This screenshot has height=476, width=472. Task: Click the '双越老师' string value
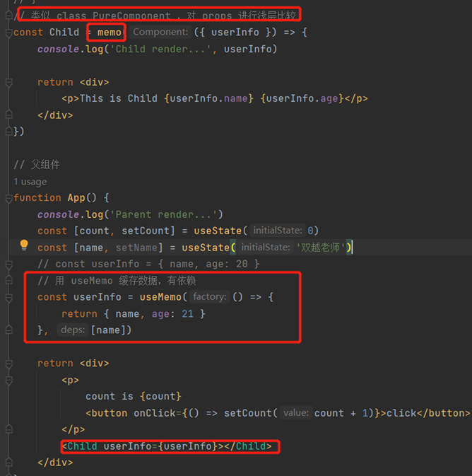[320, 248]
